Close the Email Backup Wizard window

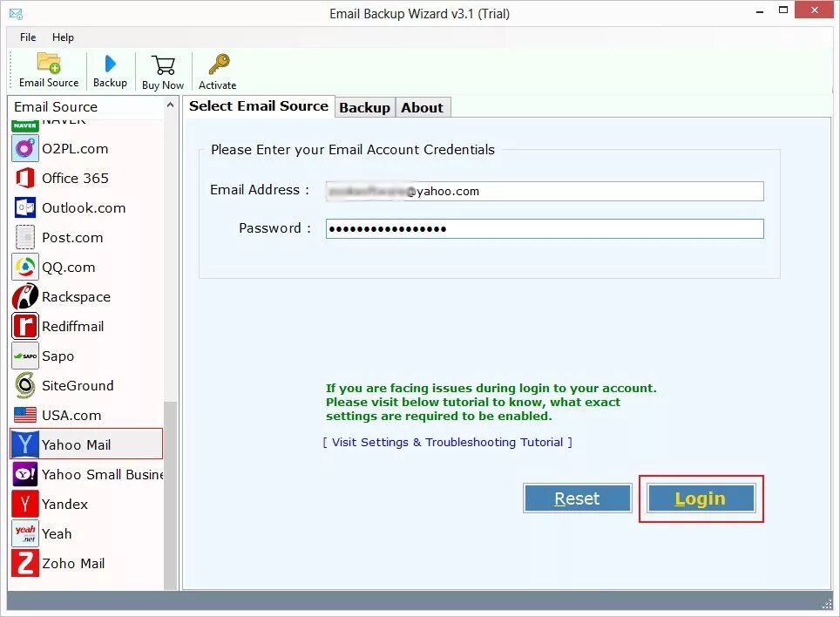pyautogui.click(x=815, y=10)
